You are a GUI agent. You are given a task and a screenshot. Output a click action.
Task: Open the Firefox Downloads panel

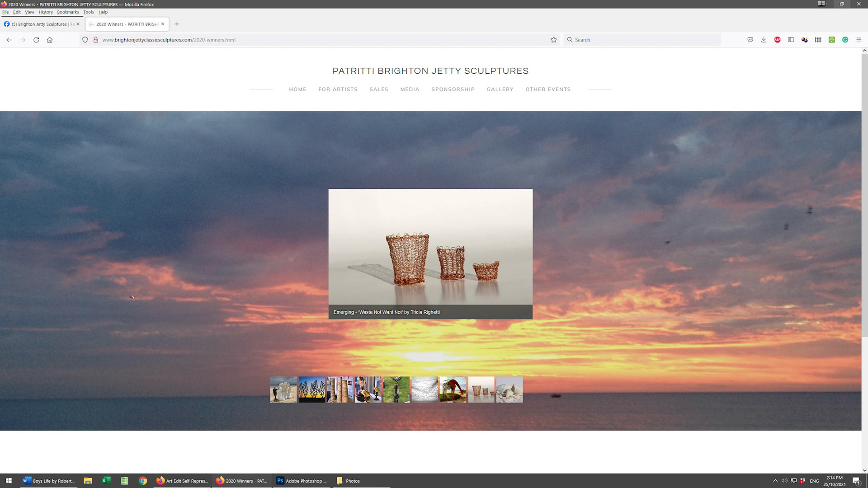click(764, 40)
